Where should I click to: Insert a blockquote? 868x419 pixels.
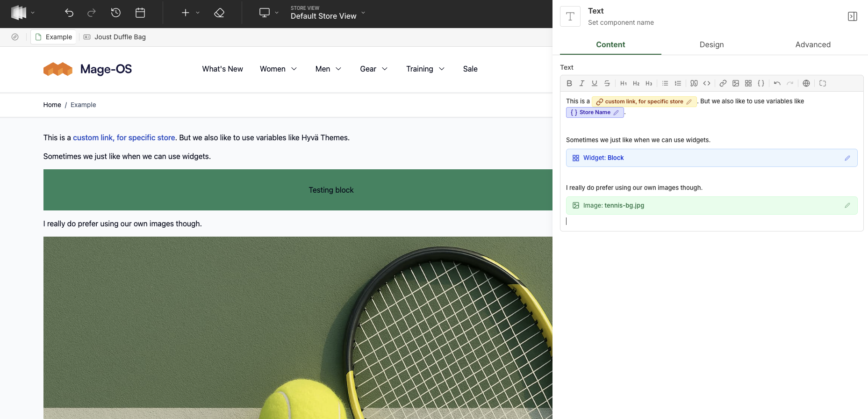[694, 83]
